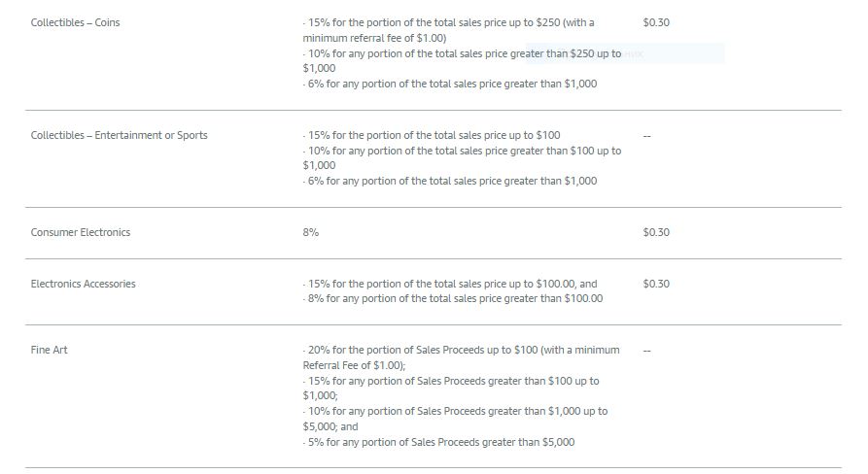The image size is (868, 474).
Task: Select the Electronics Accessories category label
Action: pos(83,284)
